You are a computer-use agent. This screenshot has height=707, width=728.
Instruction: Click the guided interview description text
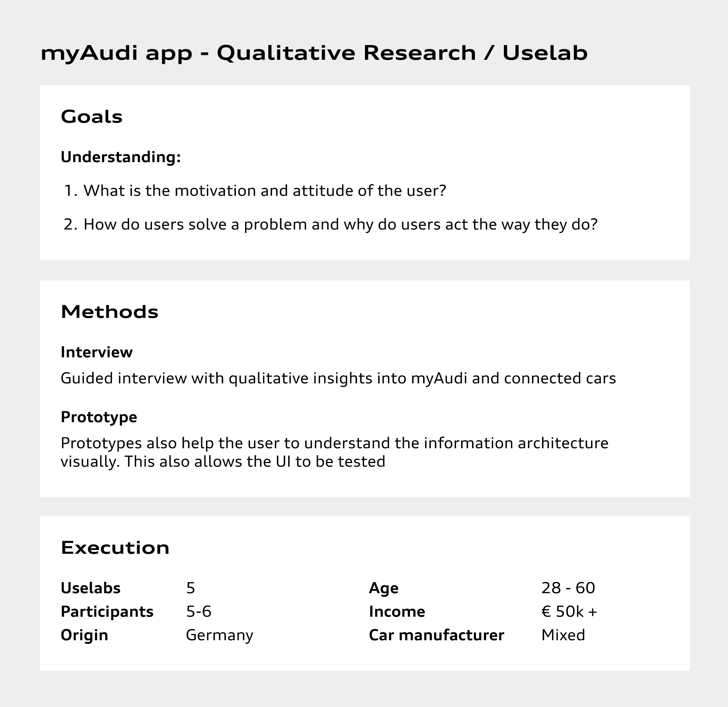point(338,378)
